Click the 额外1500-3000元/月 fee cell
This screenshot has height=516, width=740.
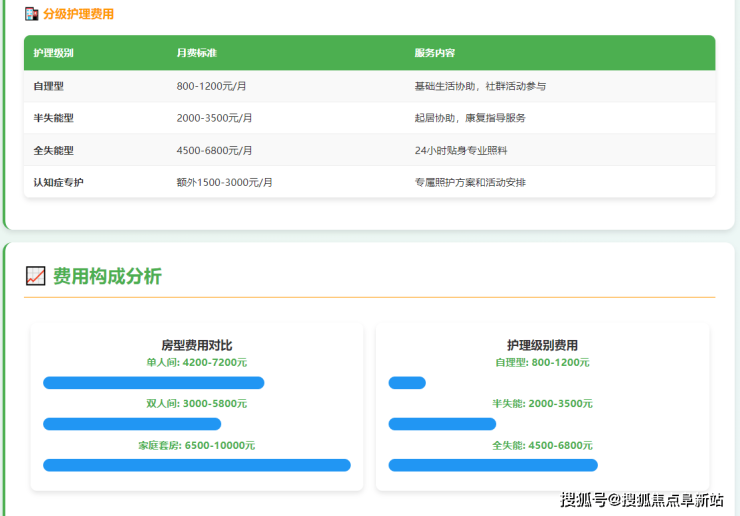(x=225, y=183)
